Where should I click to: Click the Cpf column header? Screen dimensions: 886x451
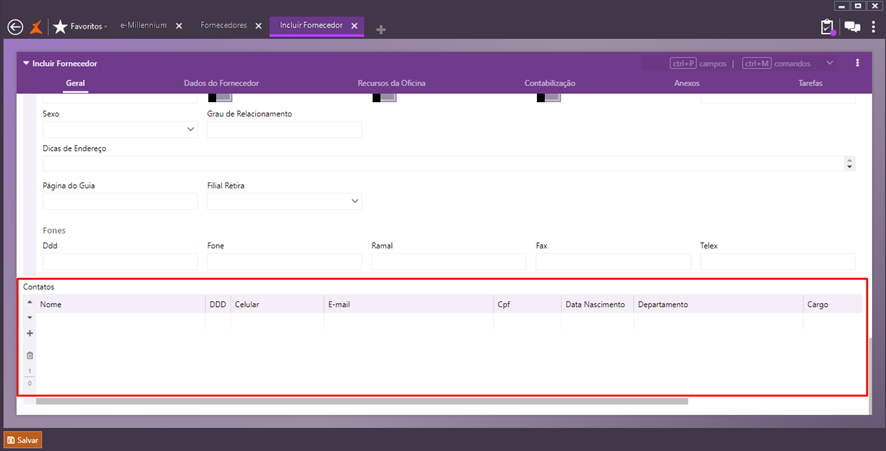[527, 304]
